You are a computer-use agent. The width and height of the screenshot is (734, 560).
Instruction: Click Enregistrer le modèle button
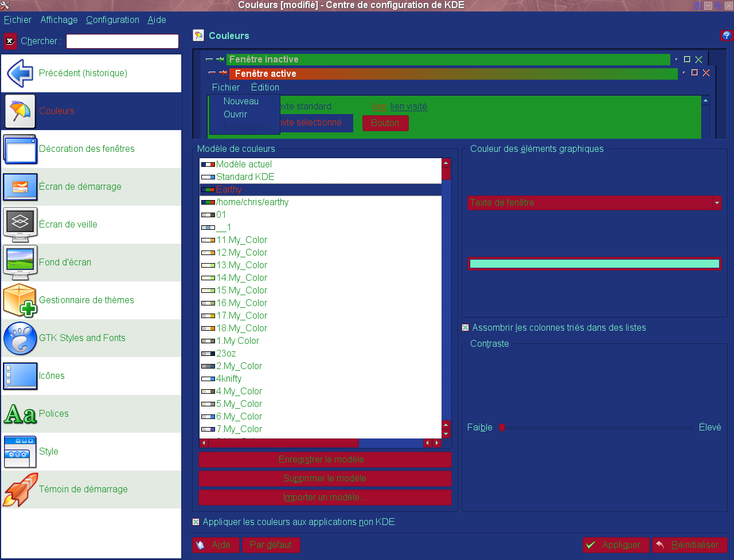click(x=325, y=460)
